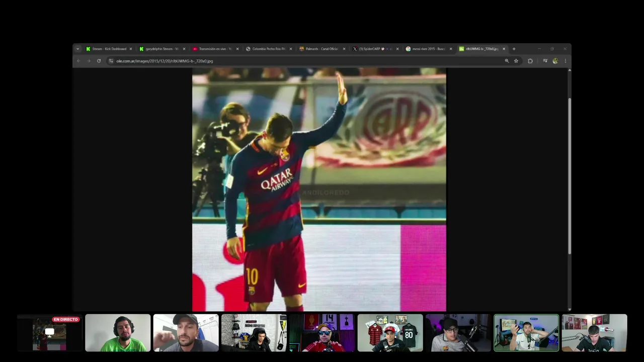Open a new browser tab
644x362 pixels.
tap(514, 49)
